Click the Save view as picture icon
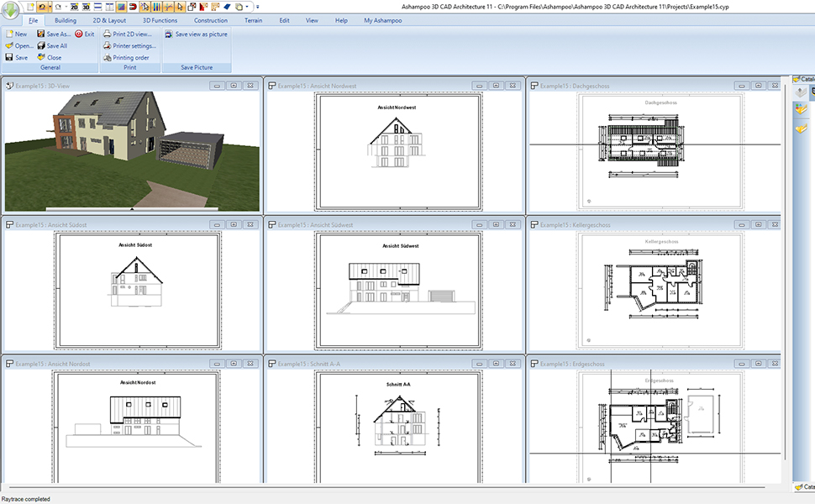Image resolution: width=815 pixels, height=504 pixels. [x=169, y=34]
